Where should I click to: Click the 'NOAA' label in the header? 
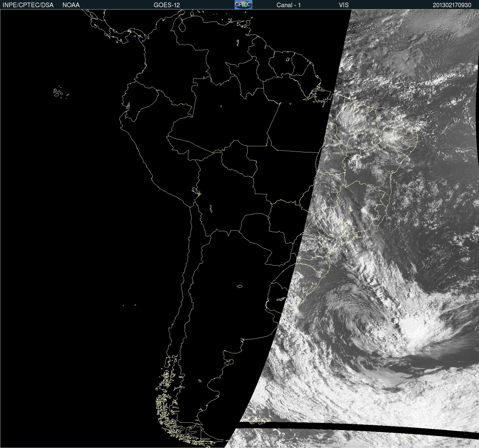pos(71,5)
